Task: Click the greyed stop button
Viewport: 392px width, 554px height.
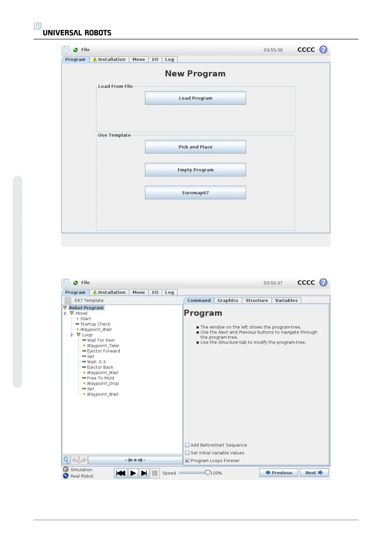Action: pos(155,473)
